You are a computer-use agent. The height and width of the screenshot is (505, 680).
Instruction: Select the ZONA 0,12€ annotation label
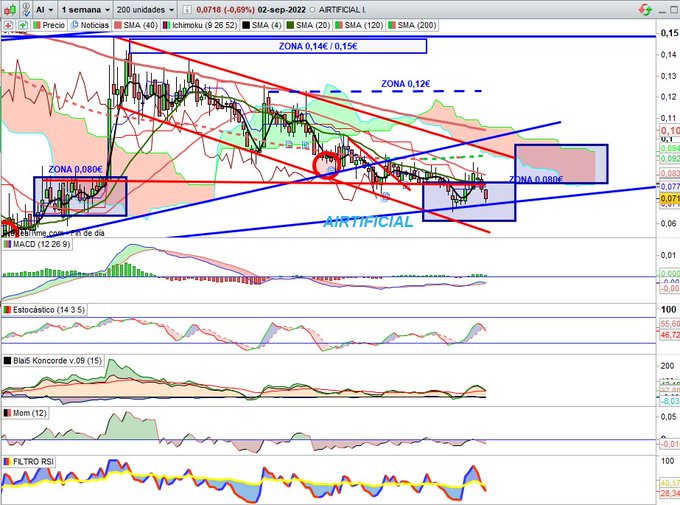click(405, 84)
